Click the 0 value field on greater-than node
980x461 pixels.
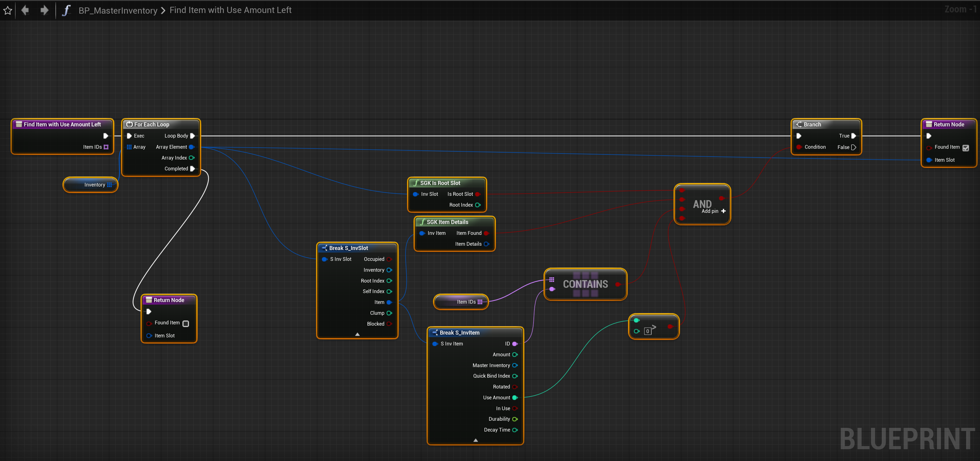pos(648,331)
